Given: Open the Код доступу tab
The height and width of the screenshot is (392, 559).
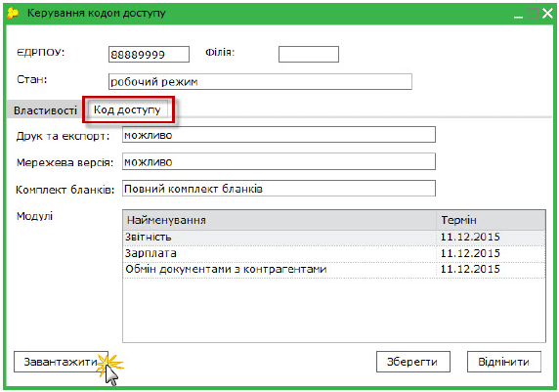Looking at the screenshot, I should tap(127, 109).
